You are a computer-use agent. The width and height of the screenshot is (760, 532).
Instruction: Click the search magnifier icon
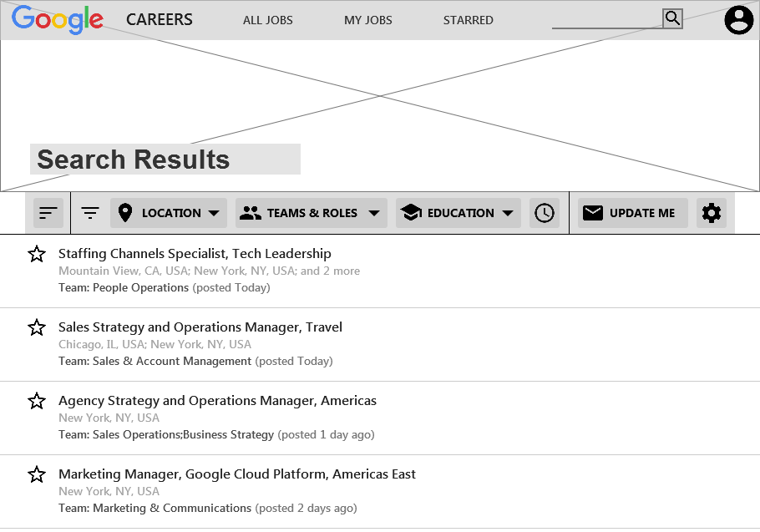tap(672, 18)
